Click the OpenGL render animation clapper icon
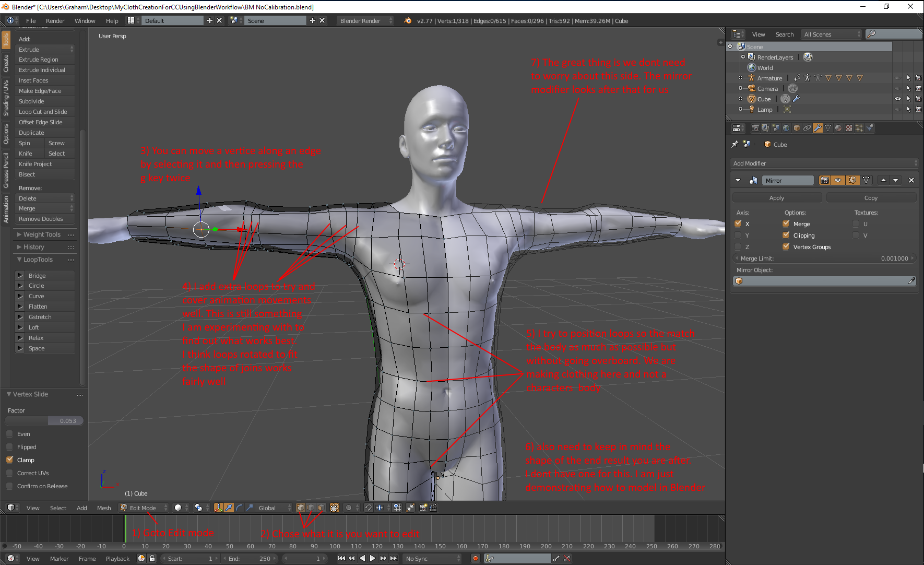The image size is (924, 565). [x=433, y=508]
